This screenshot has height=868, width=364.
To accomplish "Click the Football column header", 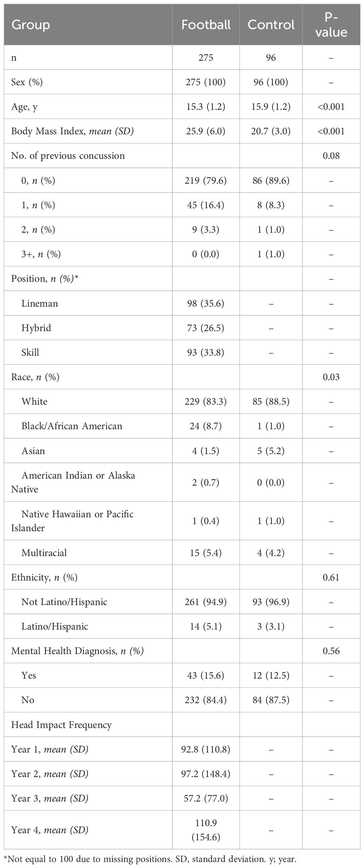I will tap(206, 25).
